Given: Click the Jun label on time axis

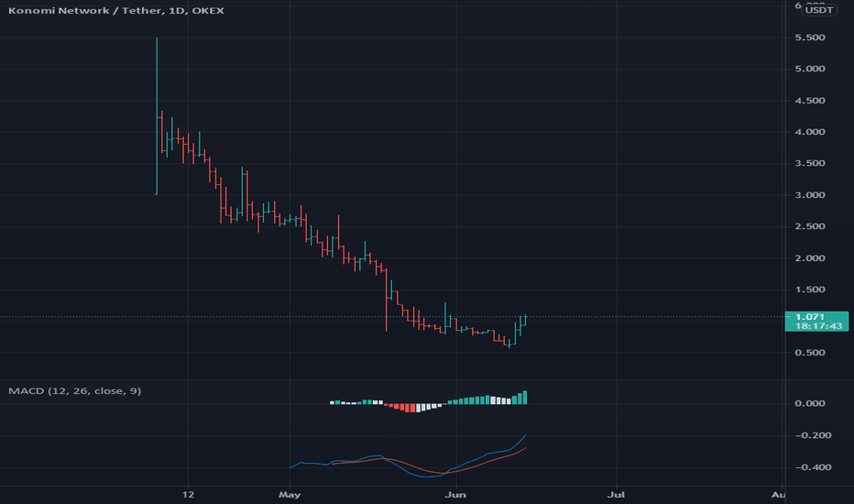Looking at the screenshot, I should [455, 495].
